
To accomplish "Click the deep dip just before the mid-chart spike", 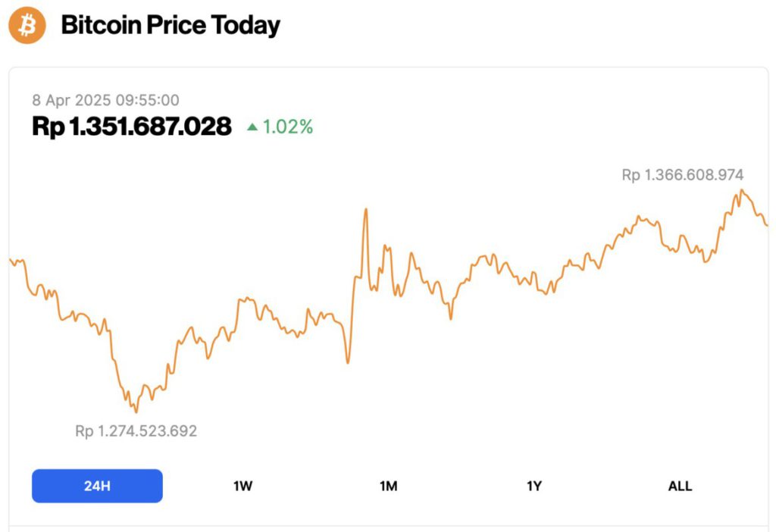I will tap(348, 362).
